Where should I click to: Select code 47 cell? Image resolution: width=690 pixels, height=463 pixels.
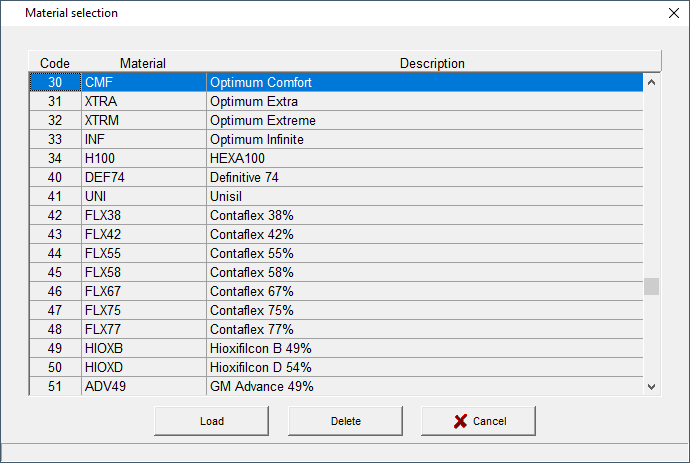[55, 310]
